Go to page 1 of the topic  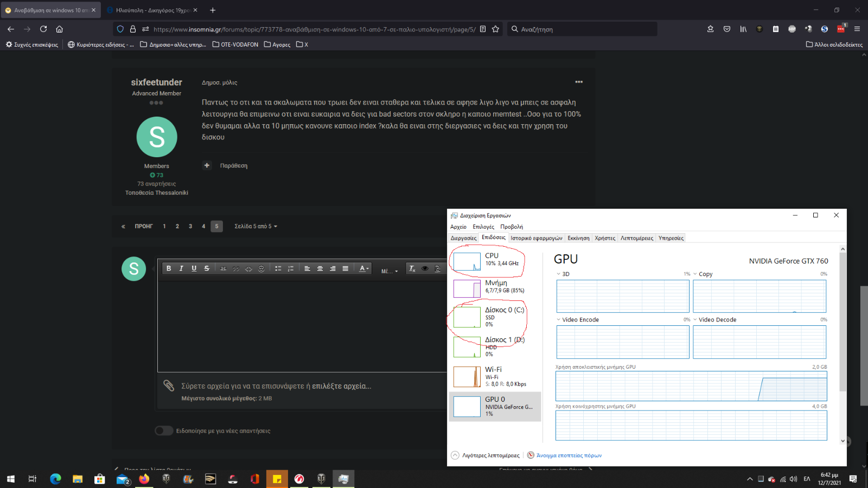point(164,226)
